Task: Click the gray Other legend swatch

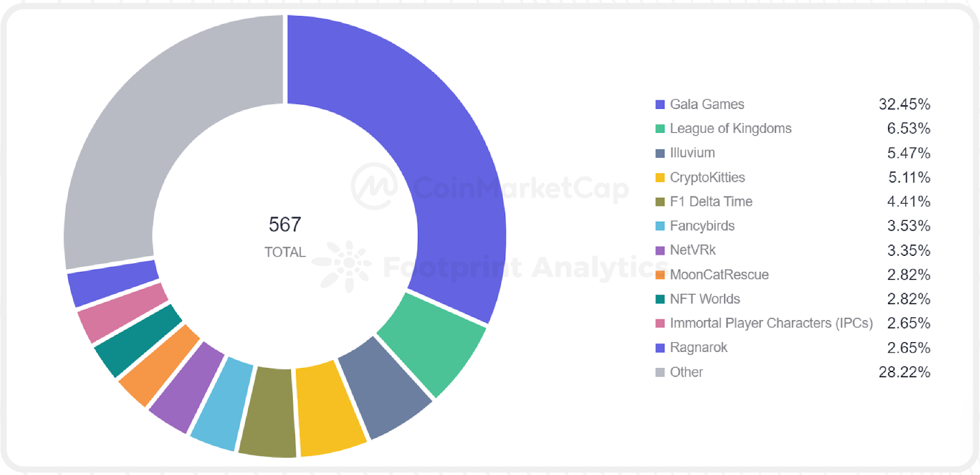Action: pos(660,372)
